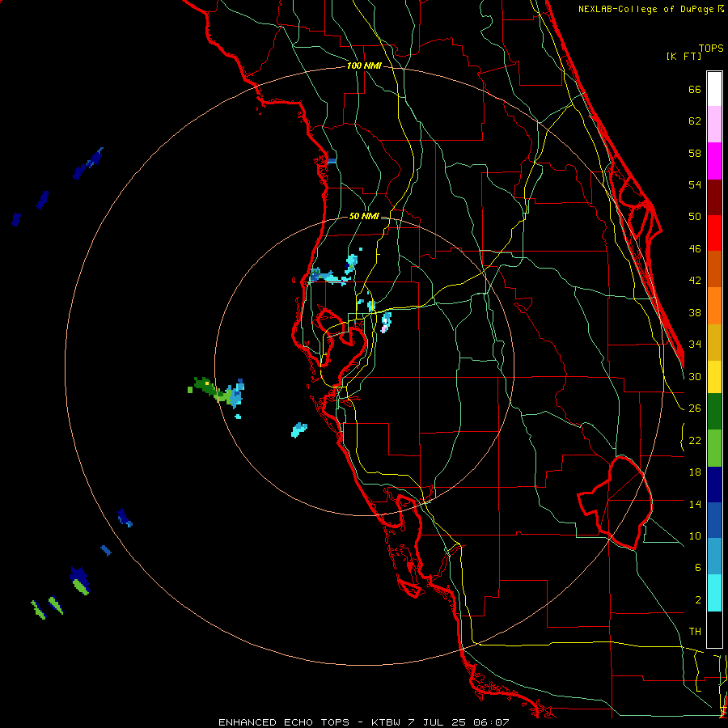Select the navy blue color scale swatch
The width and height of the screenshot is (728, 728).
pyautogui.click(x=714, y=485)
